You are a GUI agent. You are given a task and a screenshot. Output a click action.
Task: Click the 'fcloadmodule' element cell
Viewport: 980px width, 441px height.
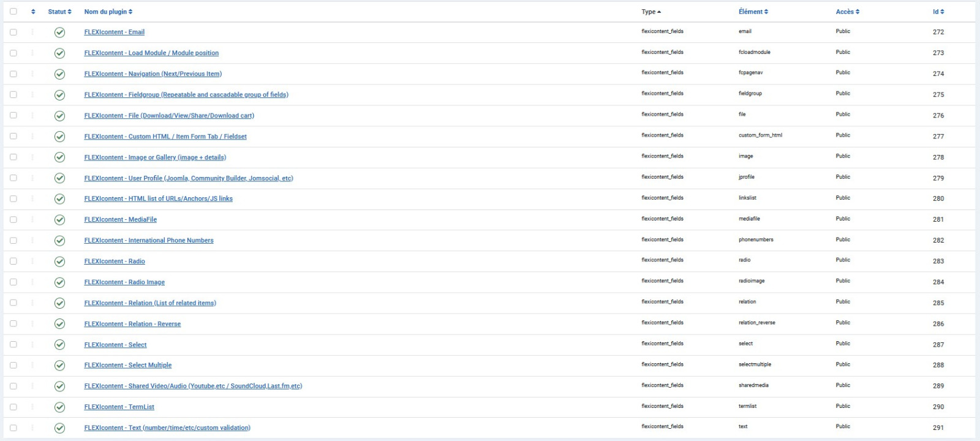pos(755,52)
